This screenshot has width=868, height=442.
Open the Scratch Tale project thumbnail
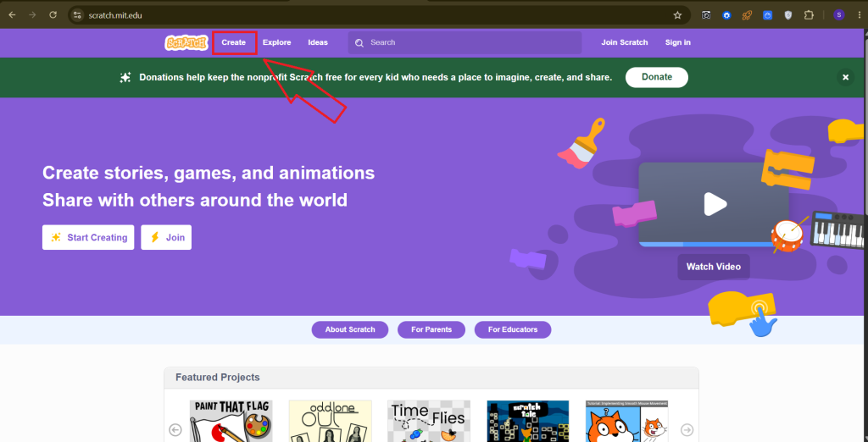tap(528, 421)
